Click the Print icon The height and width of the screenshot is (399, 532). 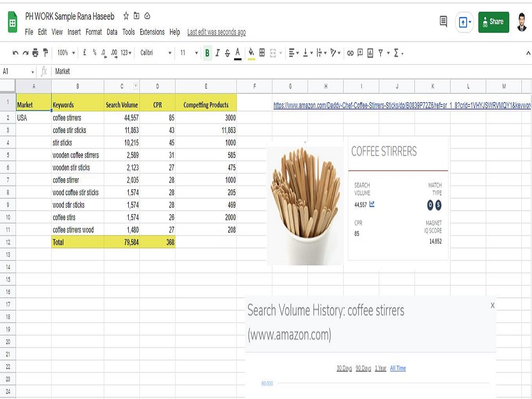35,53
